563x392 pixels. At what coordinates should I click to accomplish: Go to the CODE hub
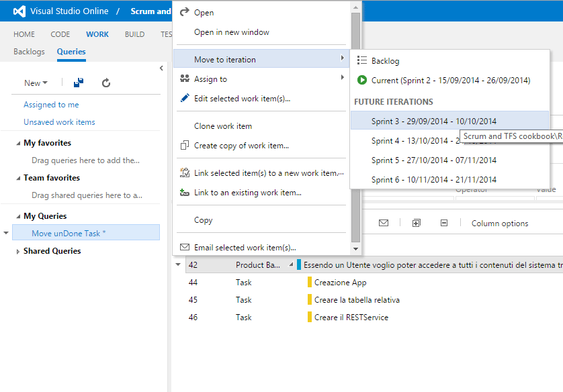[60, 34]
